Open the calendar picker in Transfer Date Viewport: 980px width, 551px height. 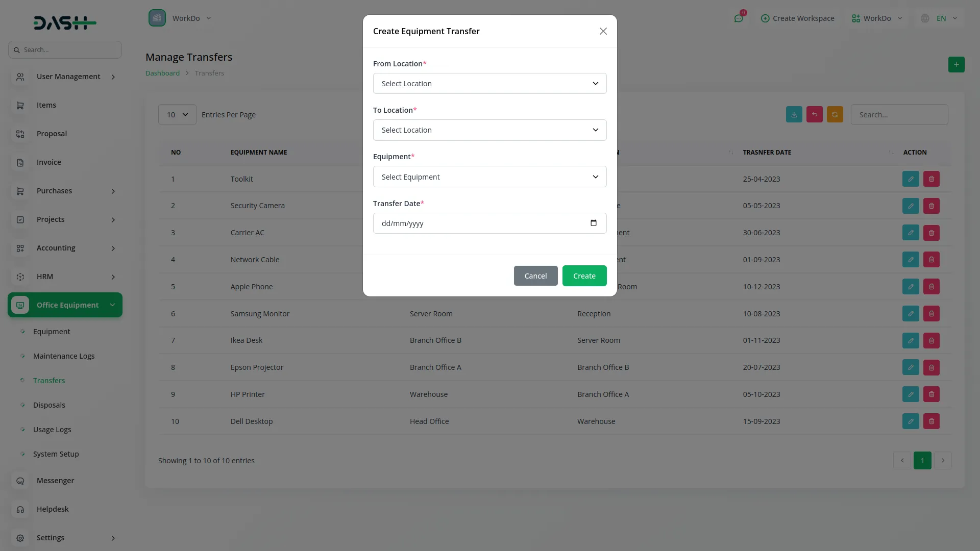pos(593,223)
